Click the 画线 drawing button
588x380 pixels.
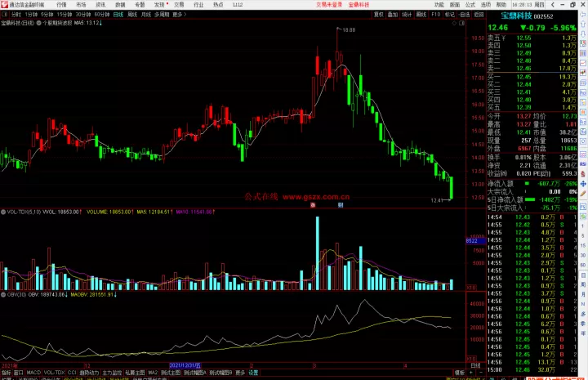[421, 14]
